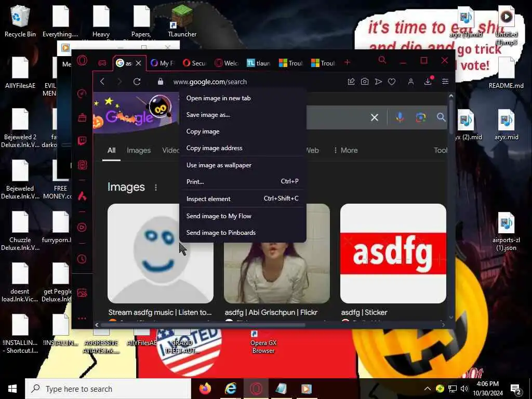Open the Windows Start menu
The height and width of the screenshot is (399, 532).
[12, 389]
